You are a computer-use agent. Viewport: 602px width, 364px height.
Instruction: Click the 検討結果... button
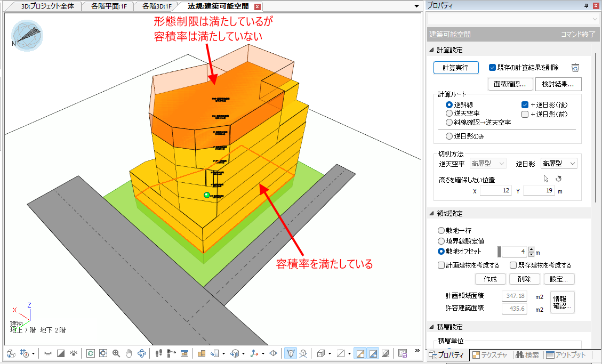[558, 84]
